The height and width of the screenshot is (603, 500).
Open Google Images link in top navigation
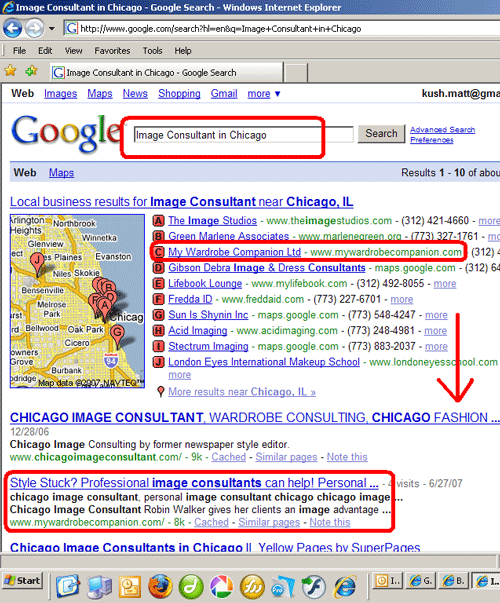tap(60, 93)
